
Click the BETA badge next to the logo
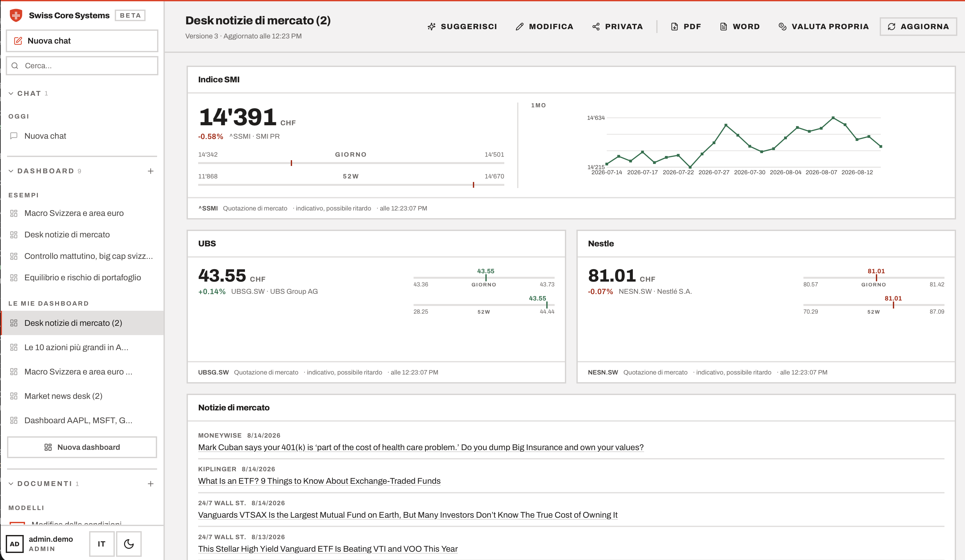pos(130,15)
